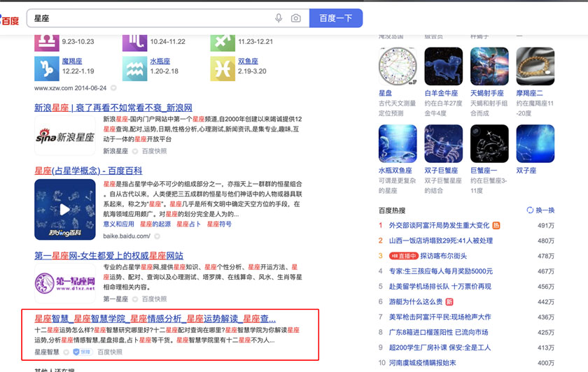
Task: Open the 新浪星座 result title link
Action: click(x=113, y=108)
